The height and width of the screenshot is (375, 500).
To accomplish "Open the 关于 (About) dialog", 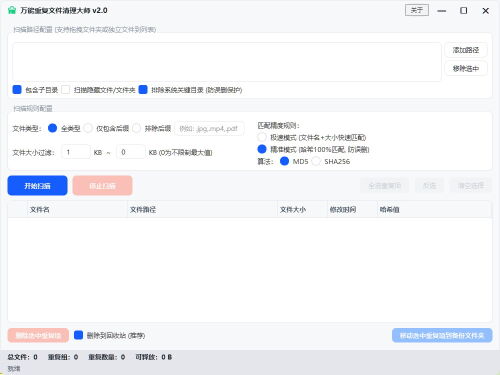I will tap(417, 10).
